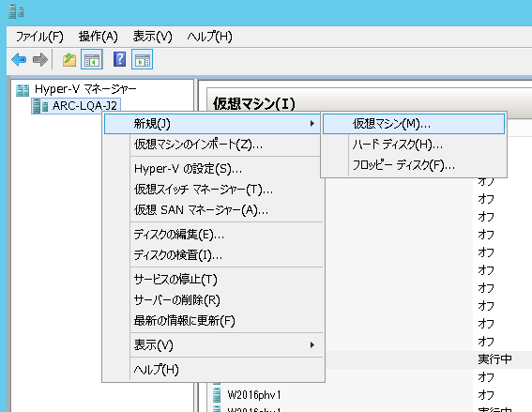Click the Hyper-V マネージャー tree root icon
The width and height of the screenshot is (532, 412).
coord(23,90)
